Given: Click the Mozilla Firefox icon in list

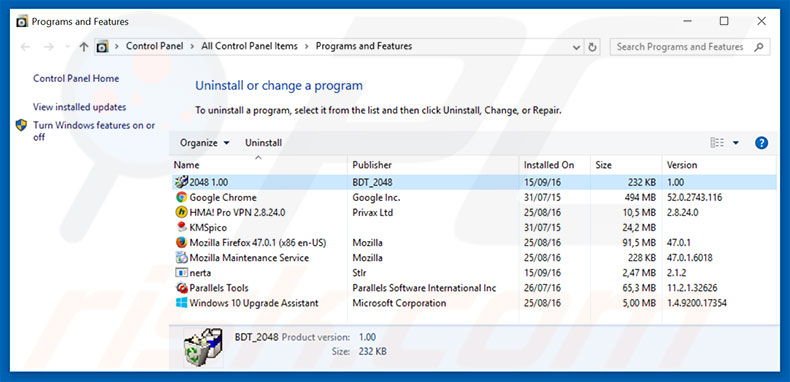Looking at the screenshot, I should [181, 242].
